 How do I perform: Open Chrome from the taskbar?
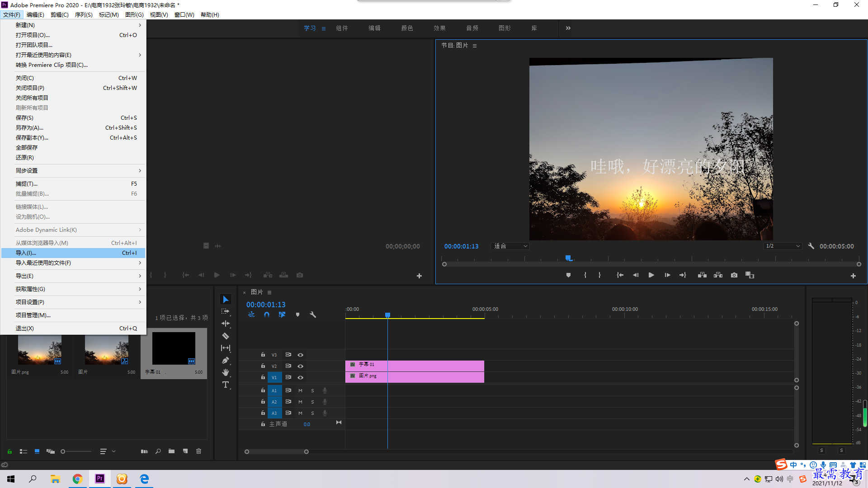point(77,479)
